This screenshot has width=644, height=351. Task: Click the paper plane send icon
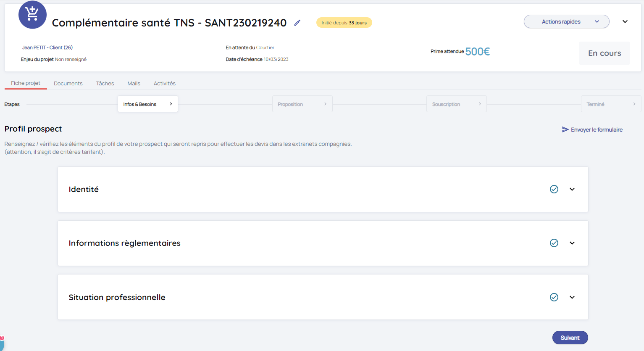coord(565,129)
